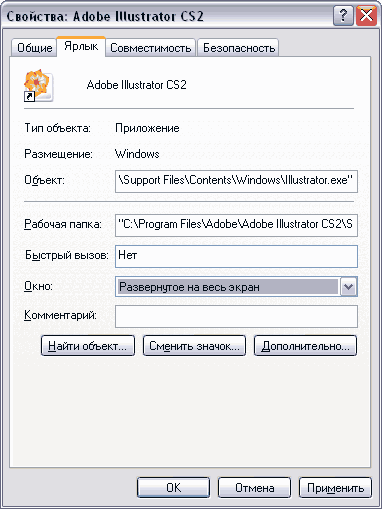
Task: Click the Adobe Illustrator CS2 shortcut icon
Action: coord(38,86)
